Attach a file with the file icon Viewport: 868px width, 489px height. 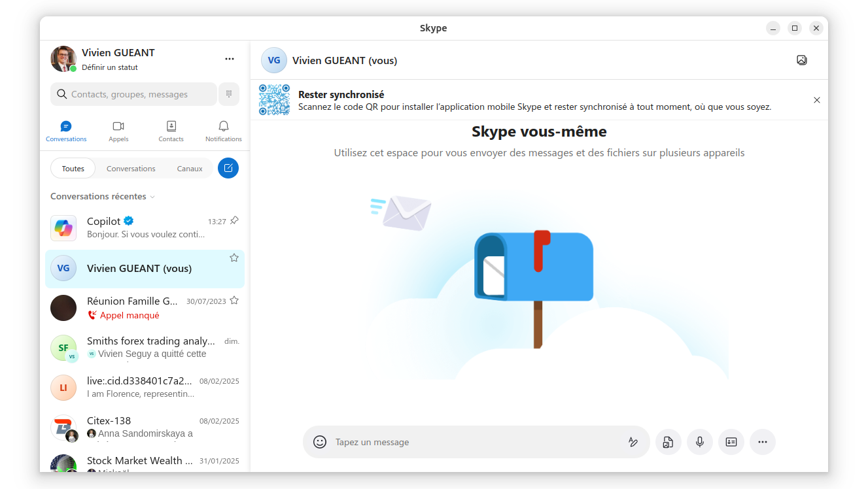(x=668, y=442)
